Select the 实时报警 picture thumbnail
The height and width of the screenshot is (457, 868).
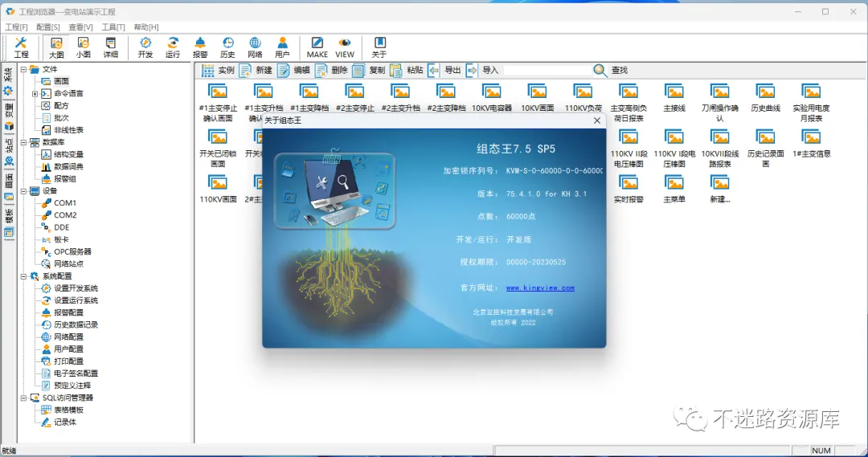click(x=628, y=190)
